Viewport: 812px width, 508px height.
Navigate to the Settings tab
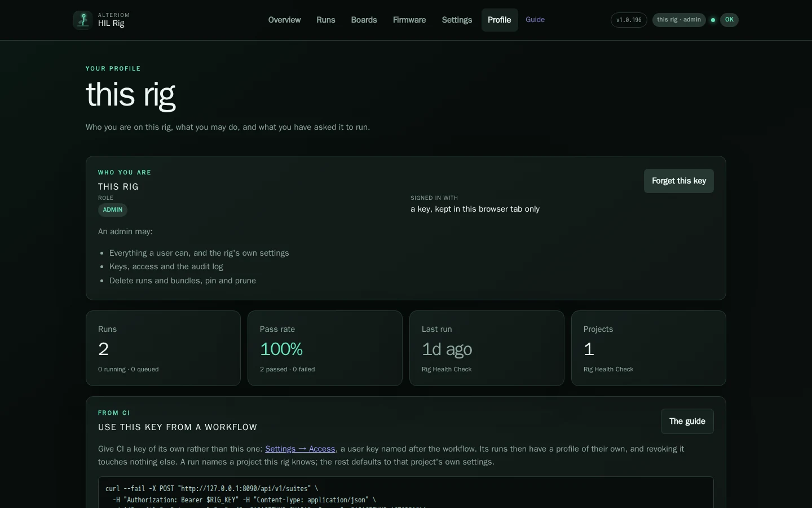coord(457,20)
